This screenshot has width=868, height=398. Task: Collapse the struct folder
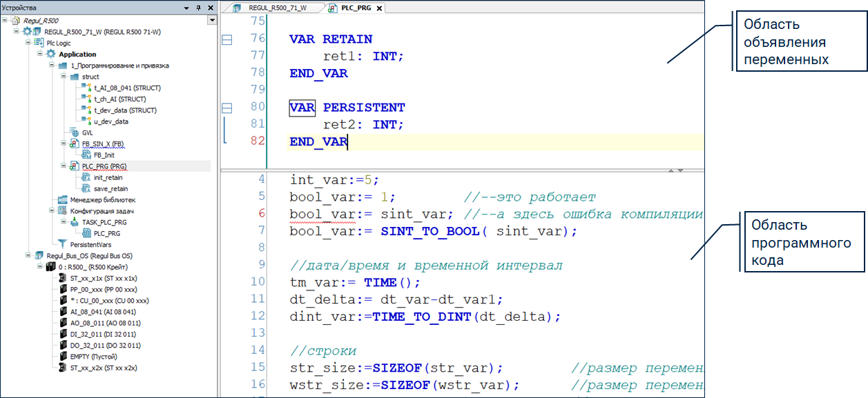coord(63,77)
